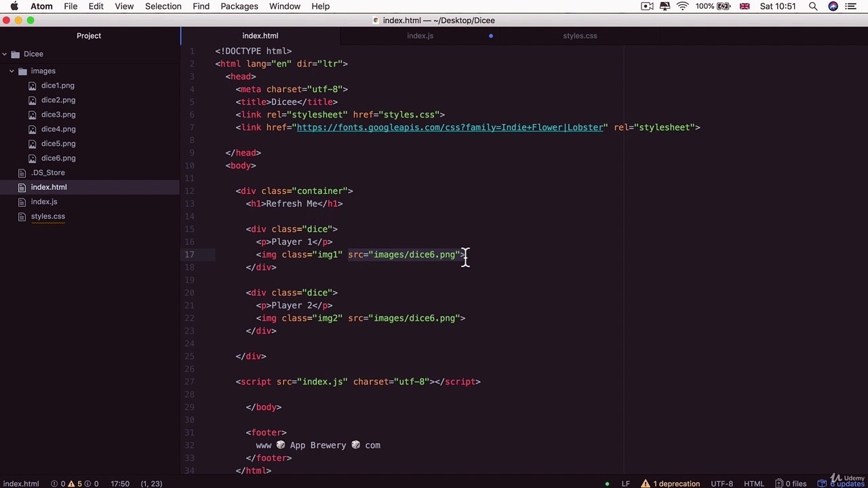Viewport: 868px width, 488px height.
Task: Click the deprecation warning triangle icon
Action: 646,484
